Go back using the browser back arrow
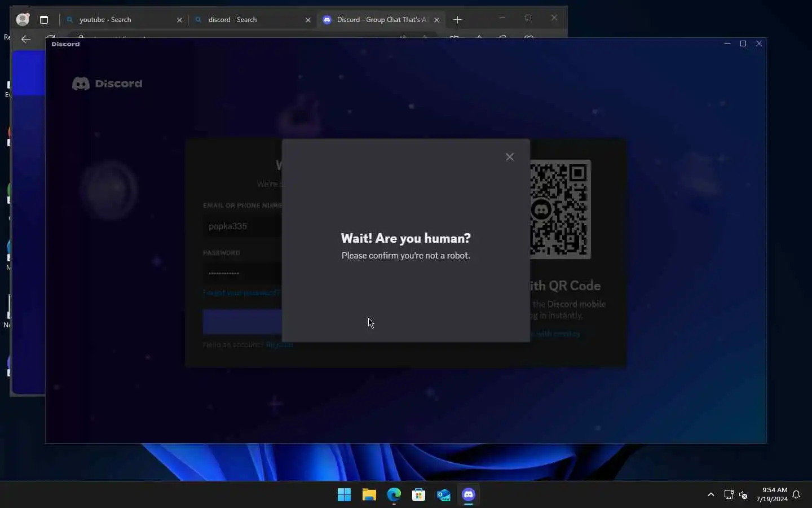Image resolution: width=812 pixels, height=508 pixels. [25, 39]
